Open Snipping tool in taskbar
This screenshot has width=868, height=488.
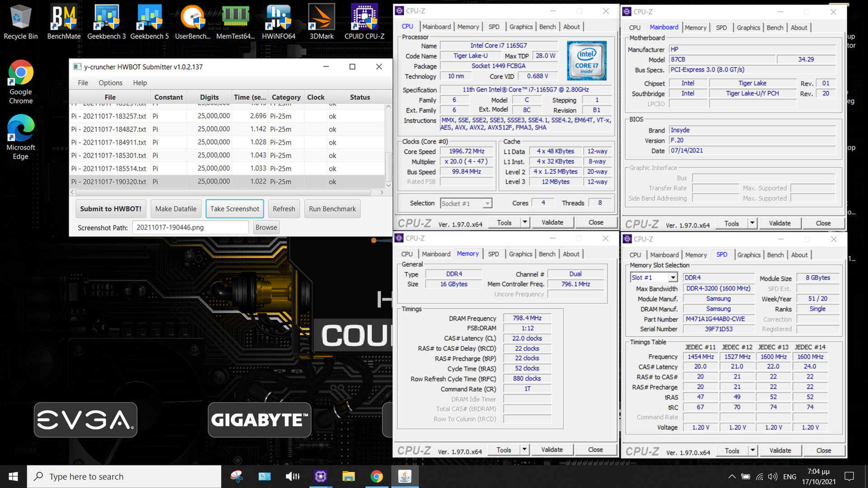click(x=236, y=477)
